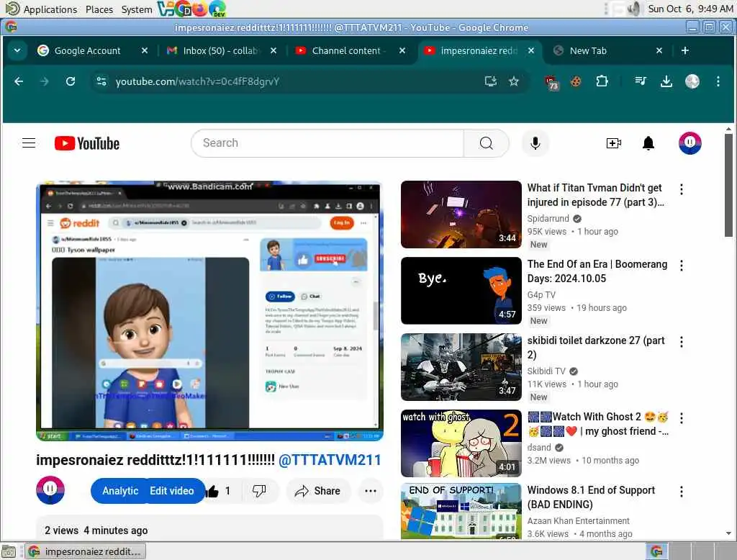
Task: Open the notifications bell
Action: tap(648, 143)
